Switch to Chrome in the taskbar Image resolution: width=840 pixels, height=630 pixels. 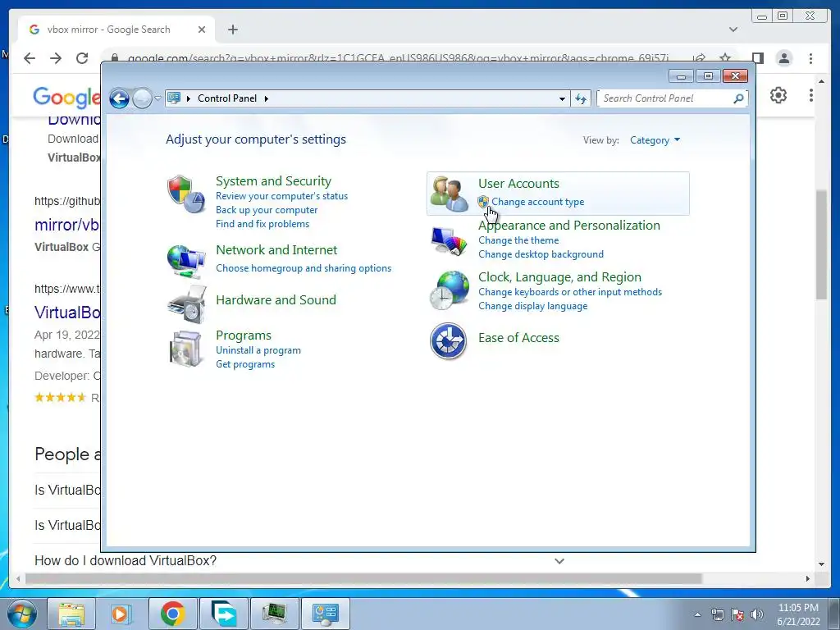(x=172, y=614)
